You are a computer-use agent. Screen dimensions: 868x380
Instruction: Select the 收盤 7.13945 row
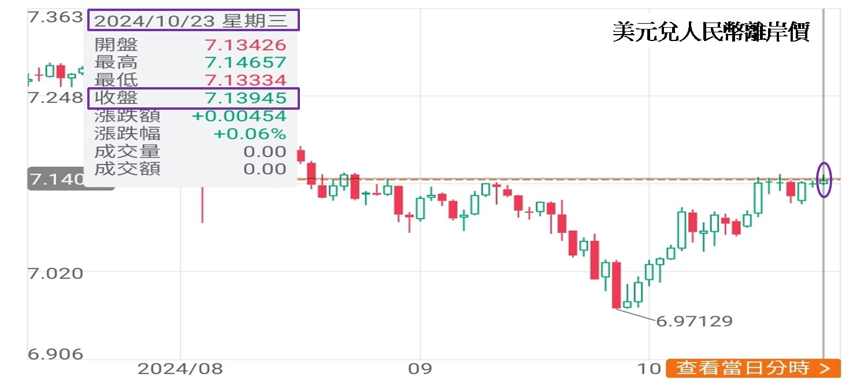pos(194,98)
